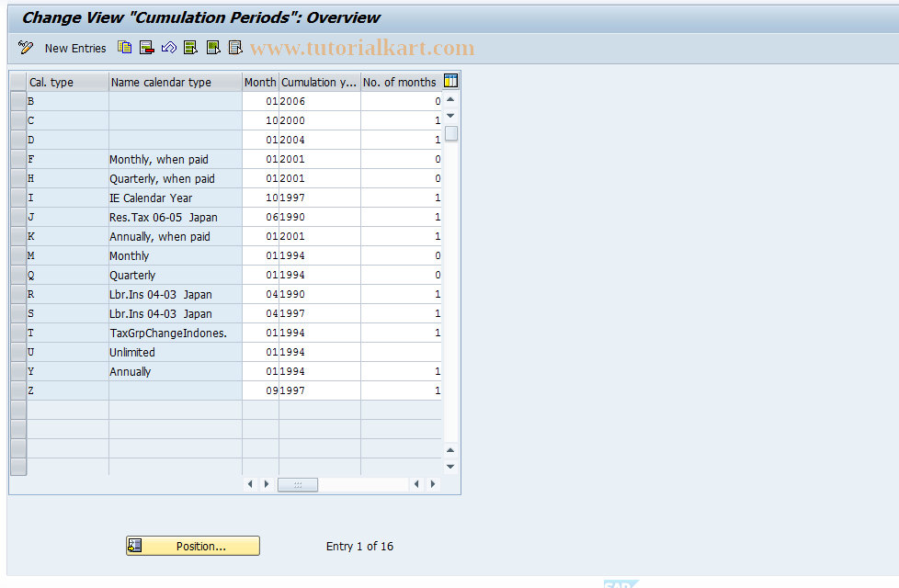Click the No. of months column header
The image size is (899, 588).
pyautogui.click(x=401, y=82)
